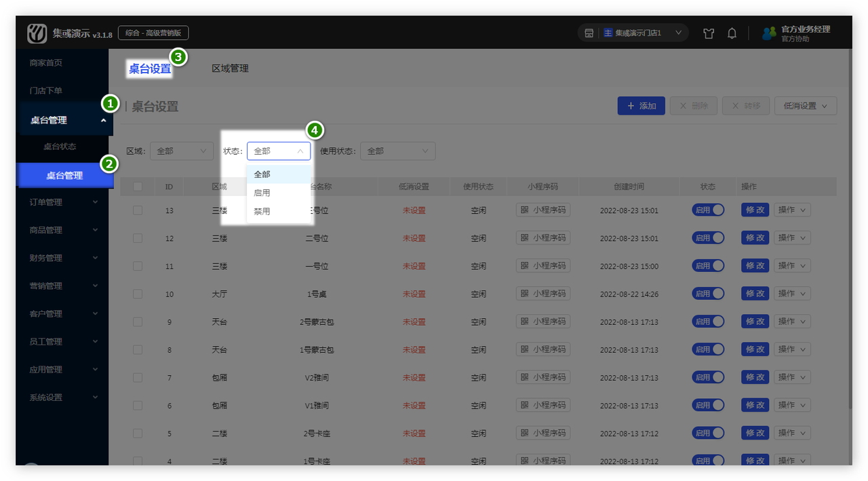Image resolution: width=868 pixels, height=481 pixels.
Task: Check the row checkbox for ID 11
Action: click(x=138, y=266)
